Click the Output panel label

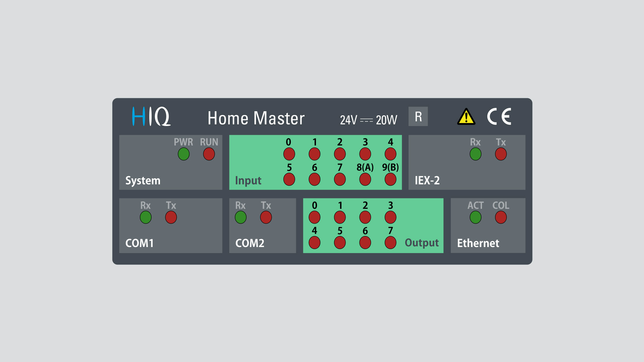pos(422,243)
